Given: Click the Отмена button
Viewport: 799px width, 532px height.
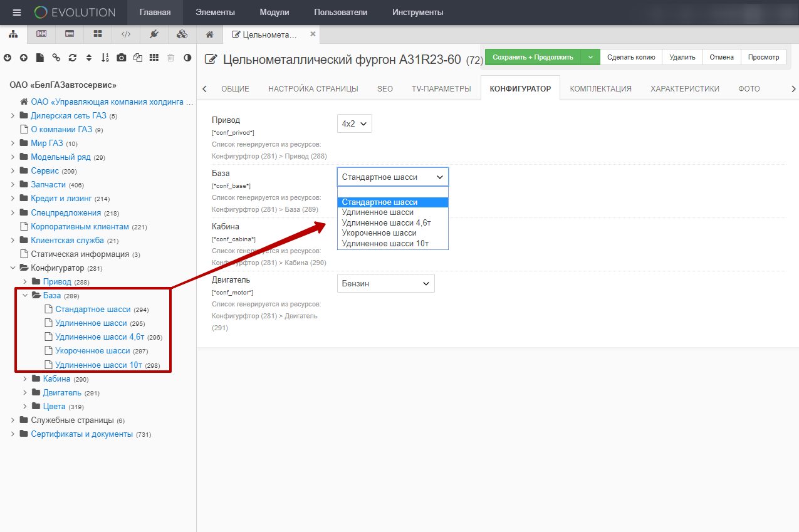Looking at the screenshot, I should click(x=722, y=57).
